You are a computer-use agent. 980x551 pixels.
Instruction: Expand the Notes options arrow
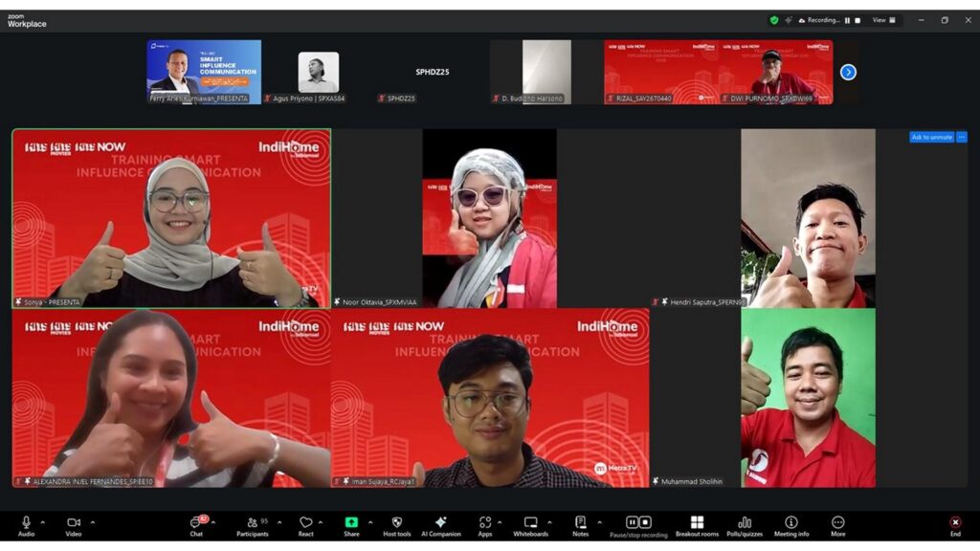tap(599, 522)
